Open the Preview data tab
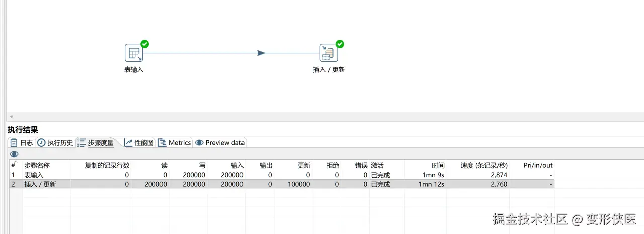Viewport: 644px width, 234px height. click(x=220, y=143)
